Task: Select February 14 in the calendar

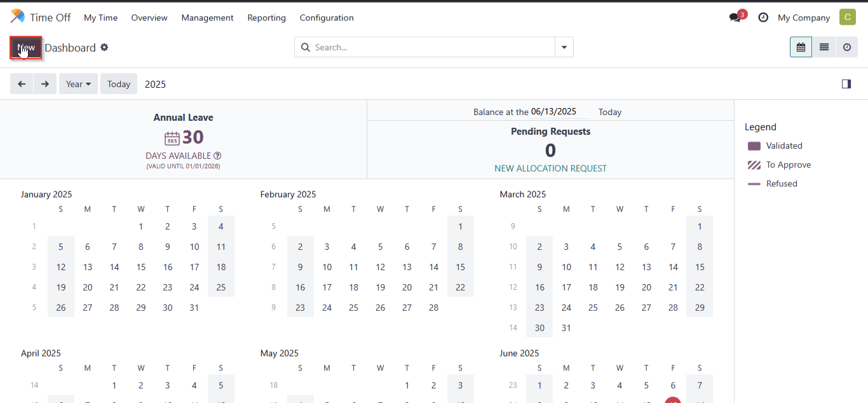Action: click(x=434, y=267)
